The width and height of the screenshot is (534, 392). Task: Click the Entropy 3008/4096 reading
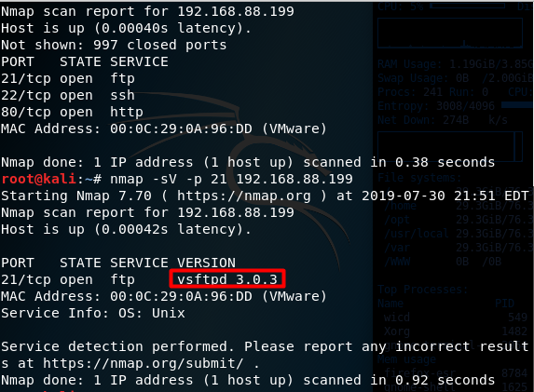(x=436, y=106)
